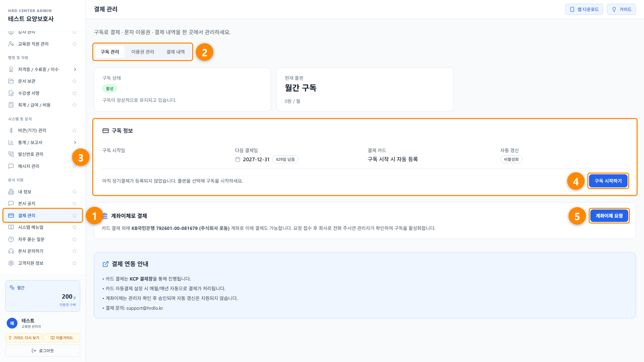Star the 비콘(기기) 관리 menu item
The width and height of the screenshot is (644, 362).
74,130
